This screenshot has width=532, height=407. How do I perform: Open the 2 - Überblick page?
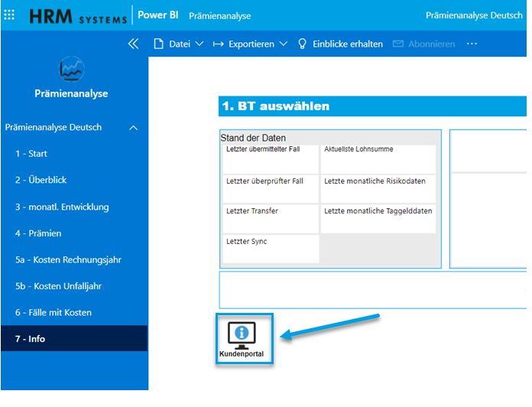pos(41,180)
